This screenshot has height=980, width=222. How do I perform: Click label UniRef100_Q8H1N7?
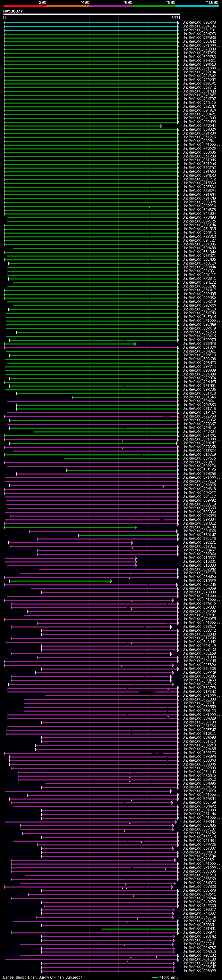[x=199, y=443]
